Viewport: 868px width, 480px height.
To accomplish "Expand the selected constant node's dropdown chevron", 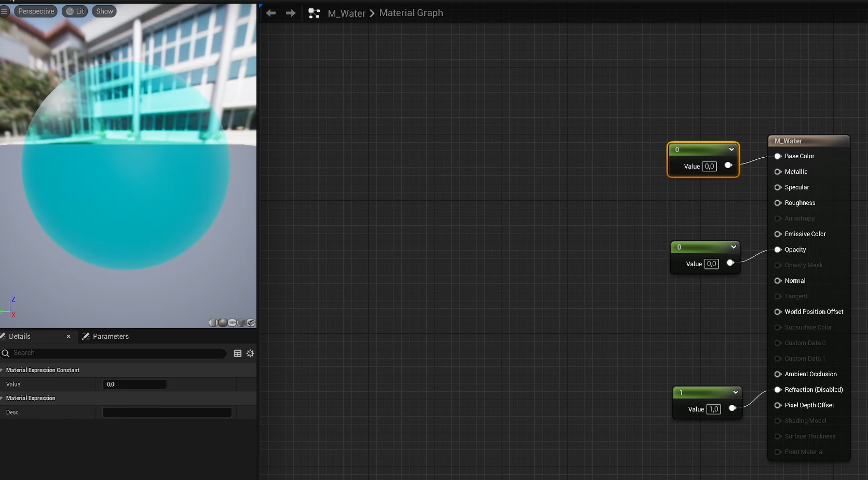I will pyautogui.click(x=731, y=149).
